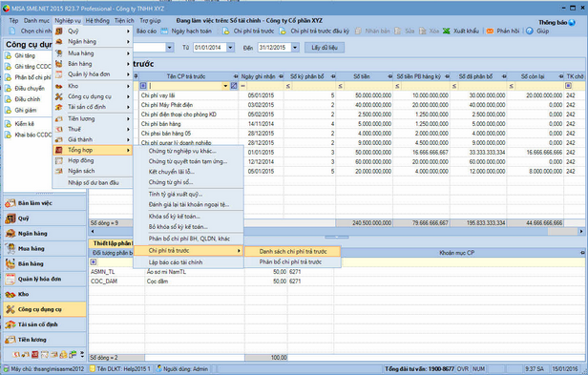The width and height of the screenshot is (588, 375).
Task: Open Tên CP trả trước filter dropdown arrow
Action: click(x=225, y=86)
